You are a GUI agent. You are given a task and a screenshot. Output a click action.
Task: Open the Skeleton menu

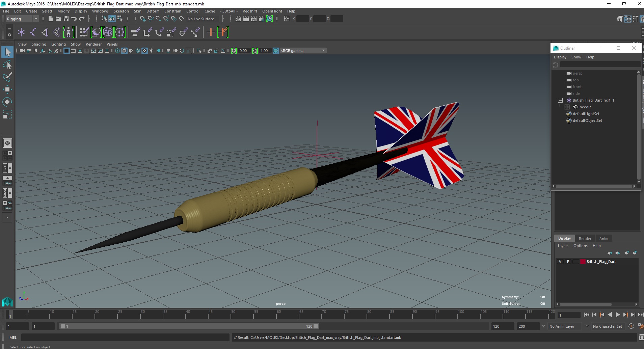[x=121, y=11]
